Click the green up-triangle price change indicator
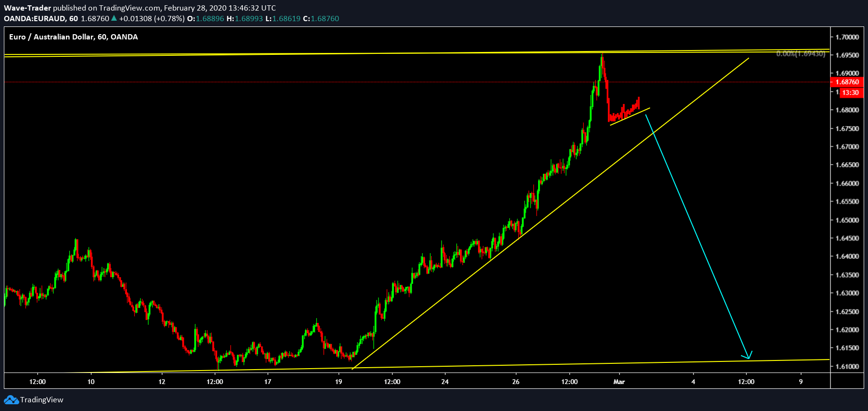Image resolution: width=868 pixels, height=411 pixels. tap(114, 18)
